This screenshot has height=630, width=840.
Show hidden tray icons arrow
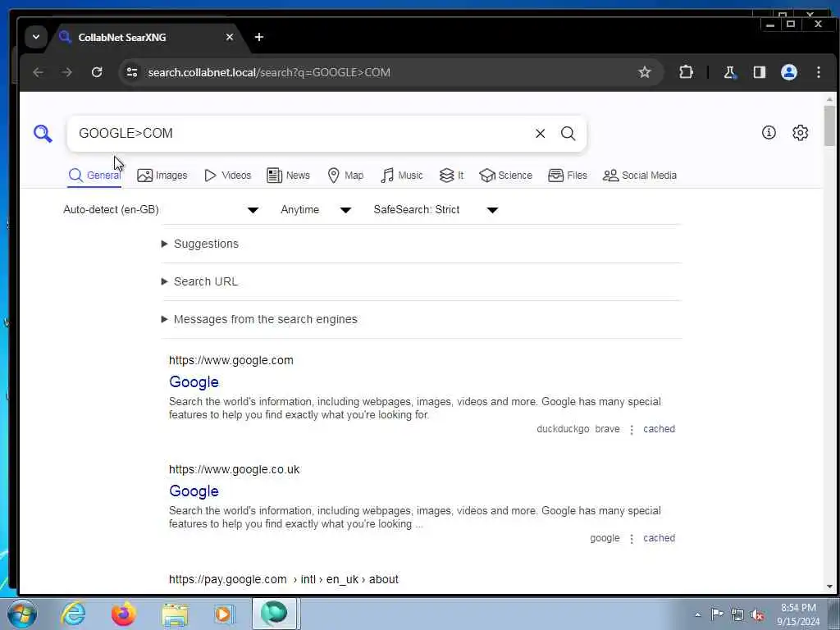tap(697, 615)
